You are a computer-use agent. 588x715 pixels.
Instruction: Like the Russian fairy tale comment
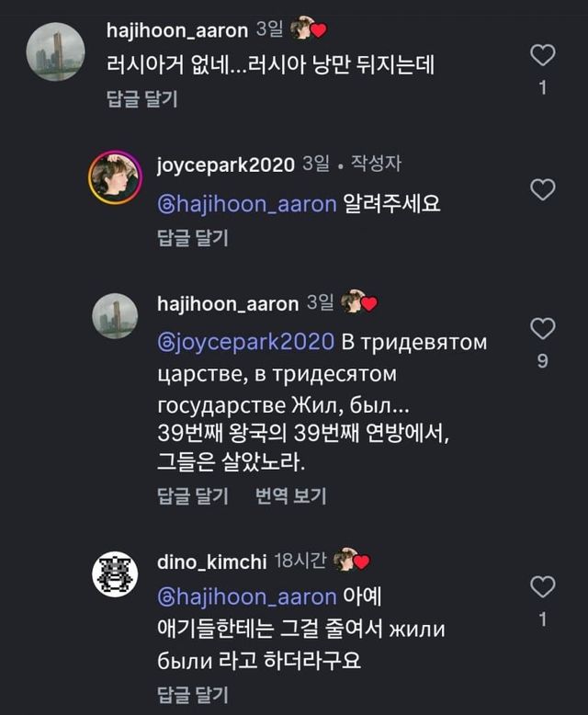[x=543, y=328]
